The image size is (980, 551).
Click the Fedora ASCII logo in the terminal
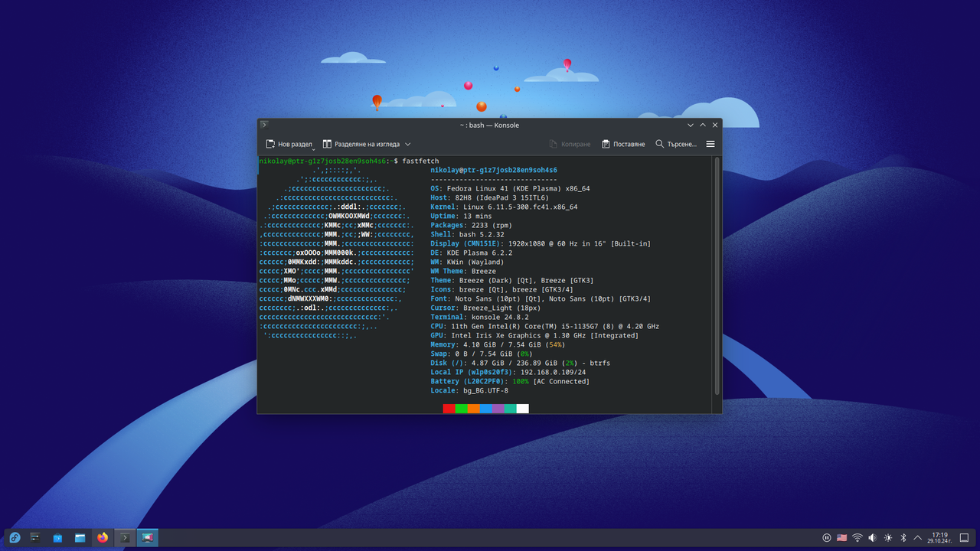click(x=337, y=253)
